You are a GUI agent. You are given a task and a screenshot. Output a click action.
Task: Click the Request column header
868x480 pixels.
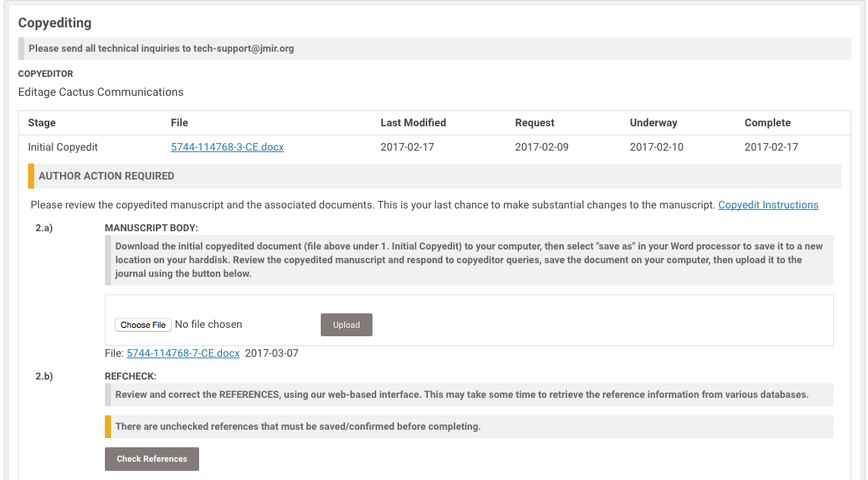(534, 122)
